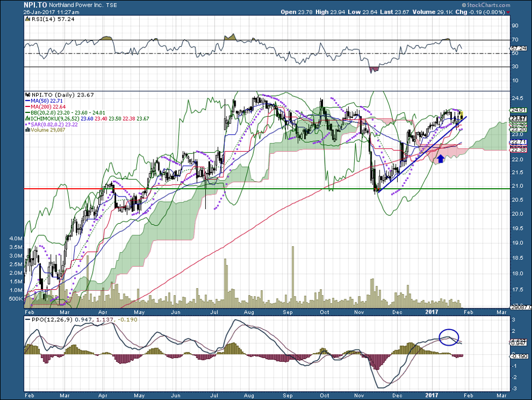
Task: Click the 23.67 last price tag
Action: click(x=518, y=118)
